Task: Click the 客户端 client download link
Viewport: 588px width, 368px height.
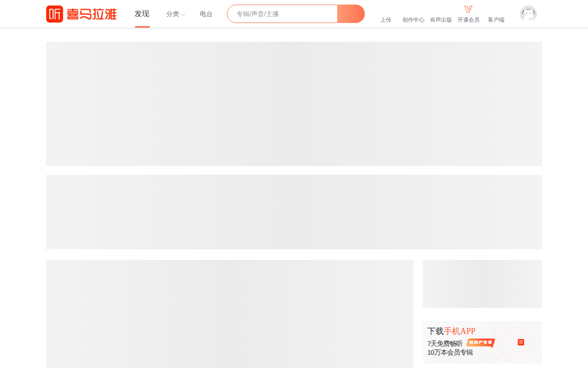Action: tap(496, 20)
